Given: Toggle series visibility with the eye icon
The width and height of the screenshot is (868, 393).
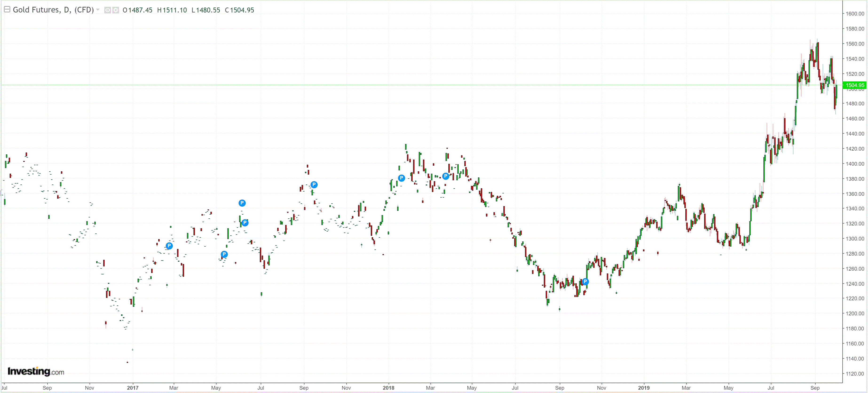Looking at the screenshot, I should pyautogui.click(x=107, y=10).
